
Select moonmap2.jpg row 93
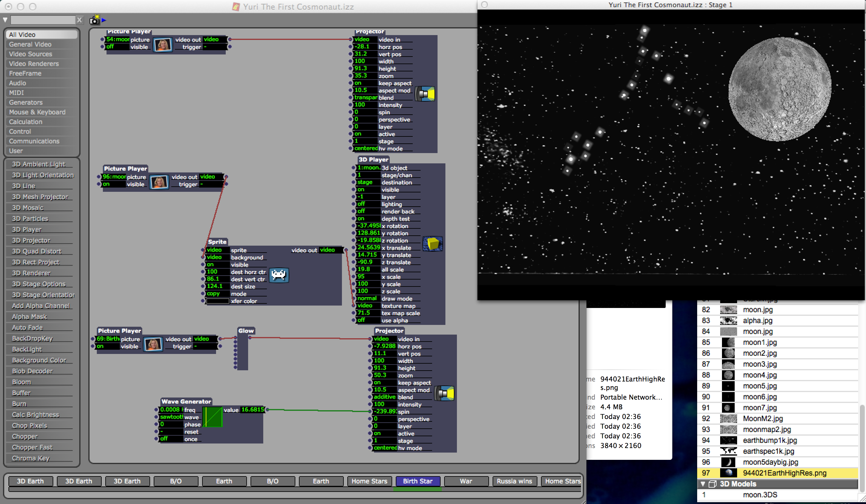tap(777, 430)
